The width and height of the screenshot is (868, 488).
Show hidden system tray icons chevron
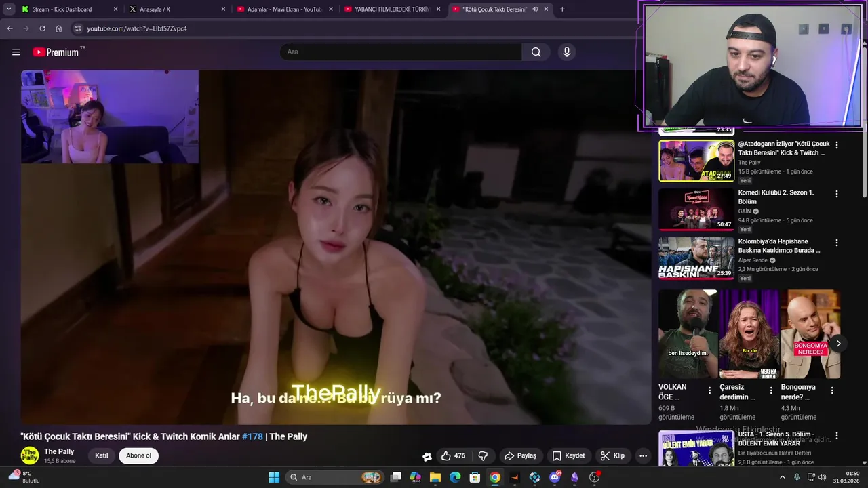click(782, 477)
